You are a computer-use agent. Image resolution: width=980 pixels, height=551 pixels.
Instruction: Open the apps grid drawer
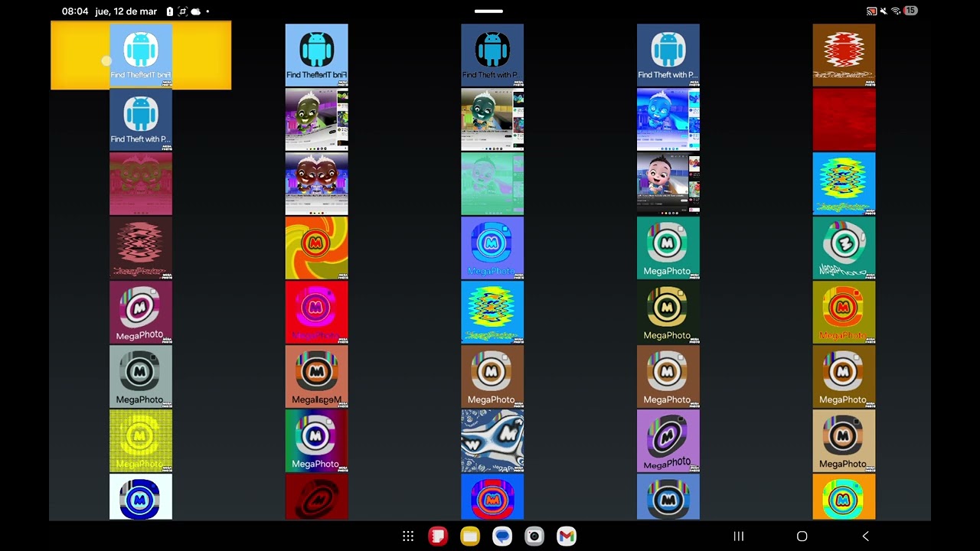coord(408,536)
